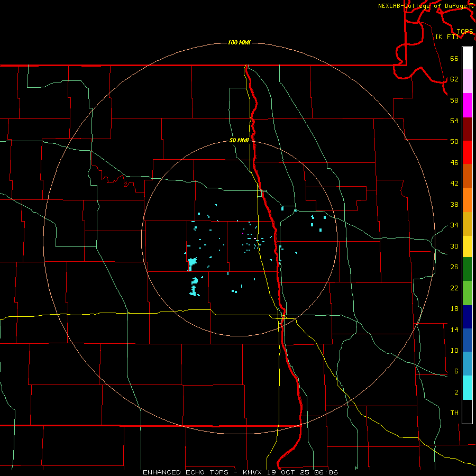Click the legend value '6'
This screenshot has height=476, width=476.
pos(456,371)
